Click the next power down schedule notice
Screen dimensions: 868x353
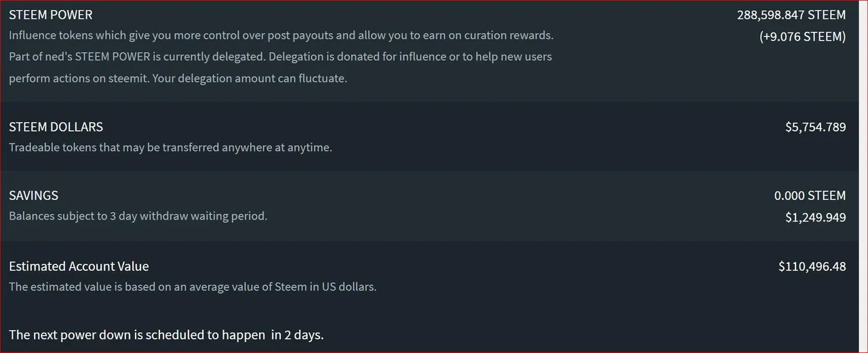tap(166, 335)
